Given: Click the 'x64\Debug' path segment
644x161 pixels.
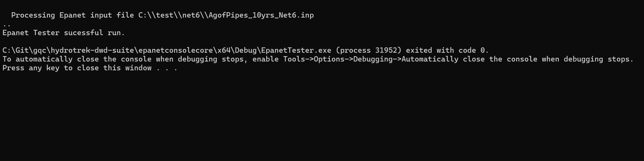Looking at the screenshot, I should point(237,51).
